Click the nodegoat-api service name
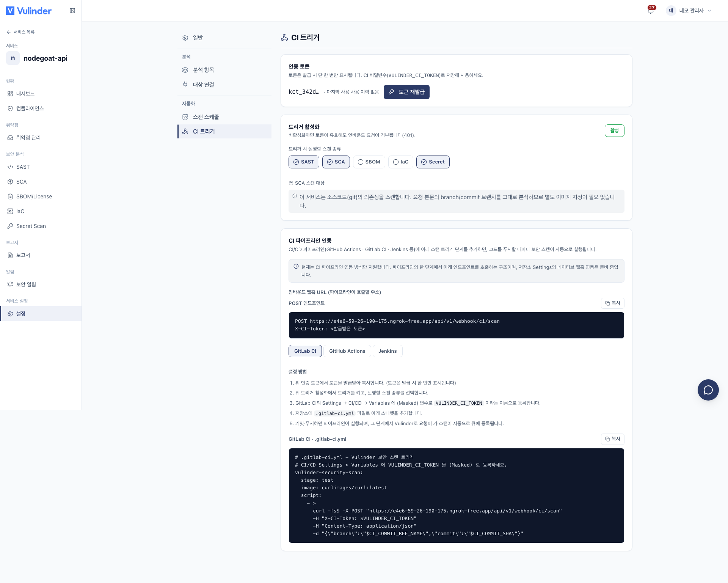728x583 pixels. tap(45, 58)
